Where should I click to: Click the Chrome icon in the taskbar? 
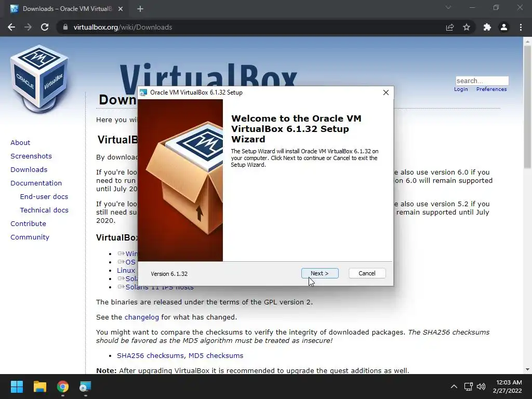[63, 387]
